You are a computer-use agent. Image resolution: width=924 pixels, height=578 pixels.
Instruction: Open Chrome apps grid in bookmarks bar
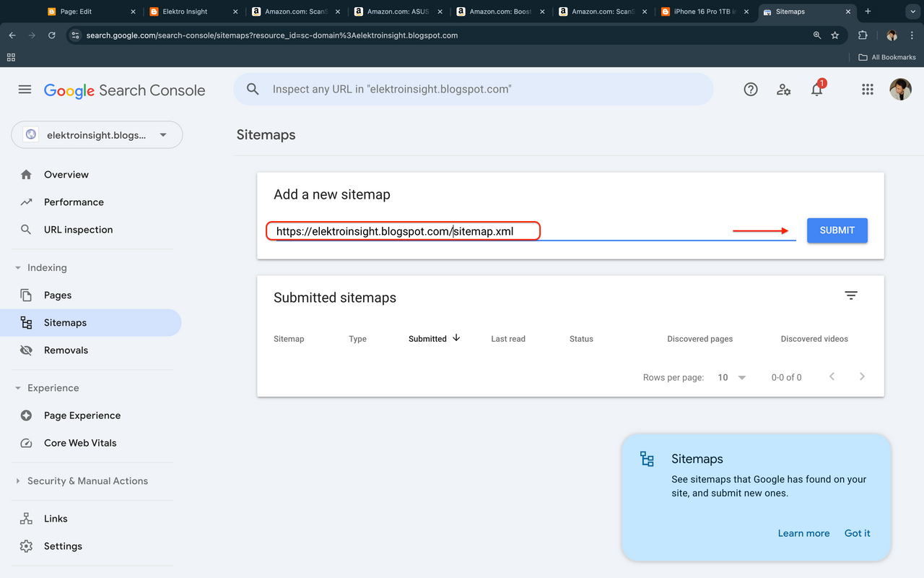(x=11, y=57)
